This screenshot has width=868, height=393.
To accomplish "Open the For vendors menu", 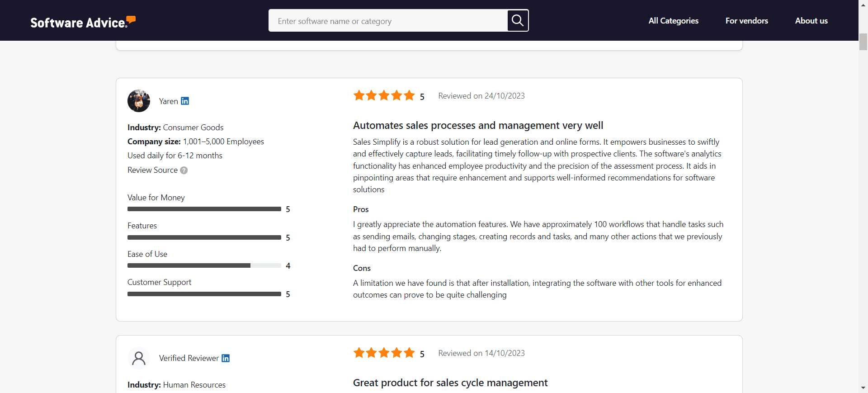I will [x=746, y=21].
